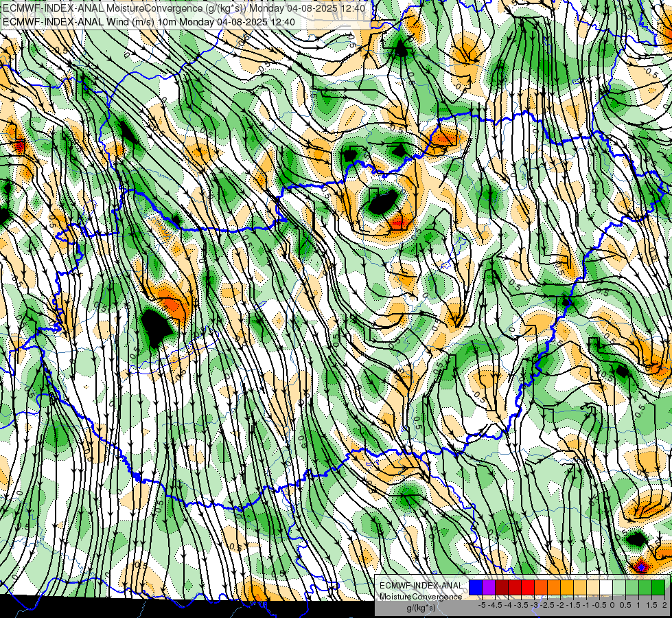The height and width of the screenshot is (618, 672).
Task: Click the legend label MoistureConvergence
Action: point(421,597)
